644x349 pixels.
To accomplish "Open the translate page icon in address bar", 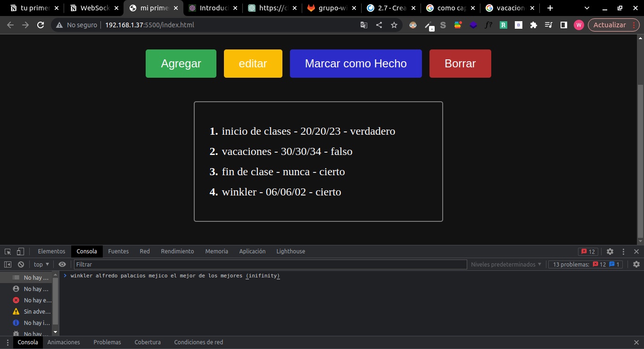I will pyautogui.click(x=363, y=25).
